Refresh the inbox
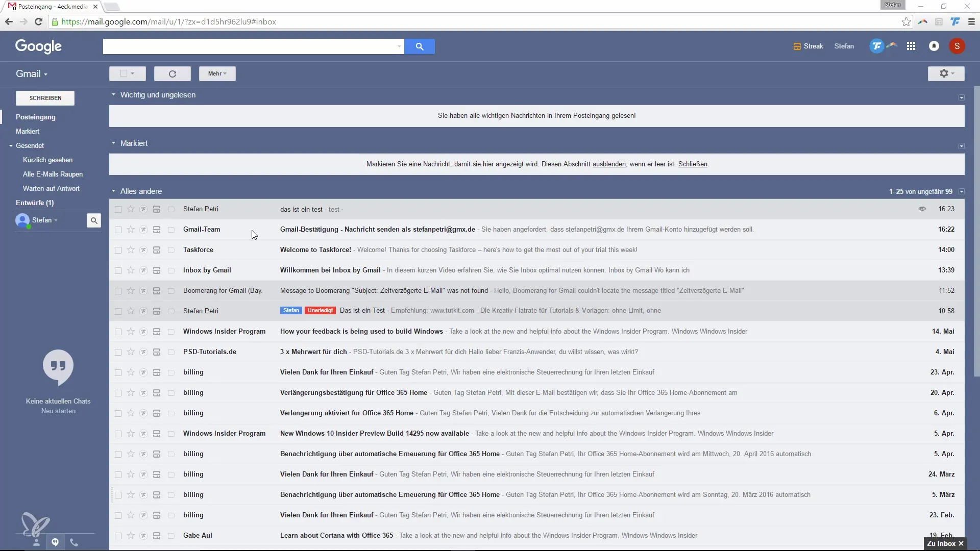980x551 pixels. tap(173, 74)
